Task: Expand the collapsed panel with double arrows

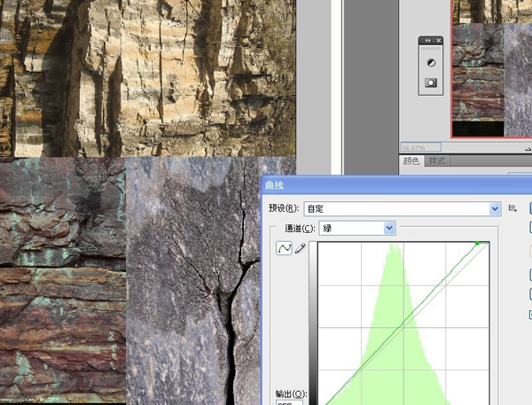Action: point(427,41)
